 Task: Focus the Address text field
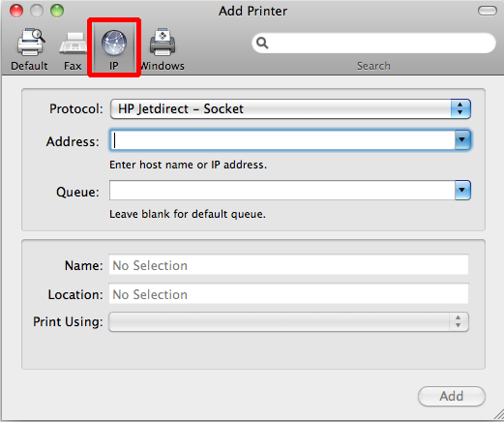click(x=282, y=140)
